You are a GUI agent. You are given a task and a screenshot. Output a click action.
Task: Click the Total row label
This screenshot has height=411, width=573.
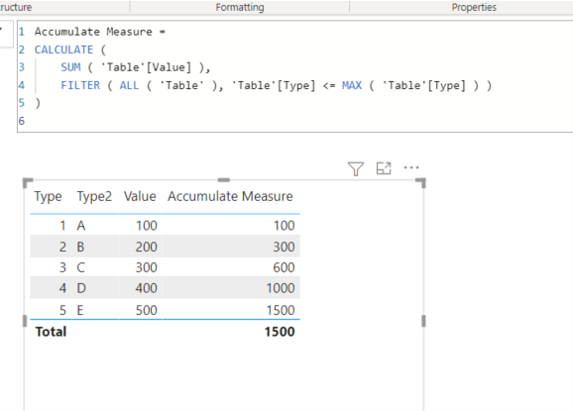(51, 332)
